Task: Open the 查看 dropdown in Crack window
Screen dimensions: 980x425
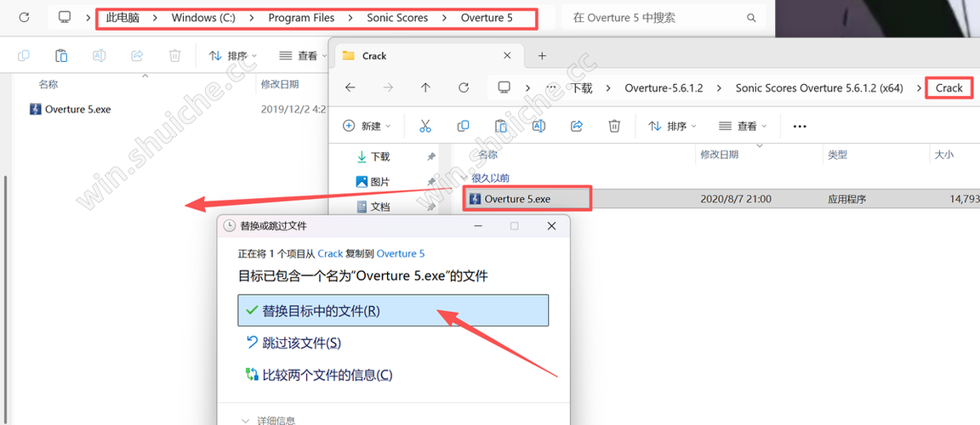Action: click(x=743, y=126)
